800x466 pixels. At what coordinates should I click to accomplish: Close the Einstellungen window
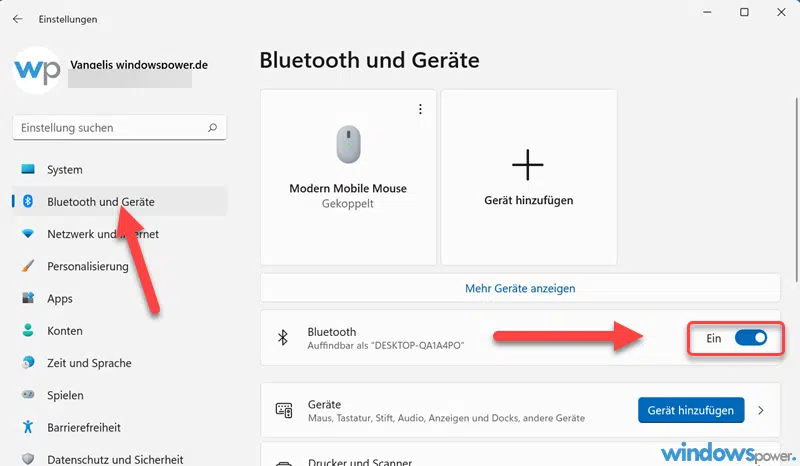tap(781, 12)
